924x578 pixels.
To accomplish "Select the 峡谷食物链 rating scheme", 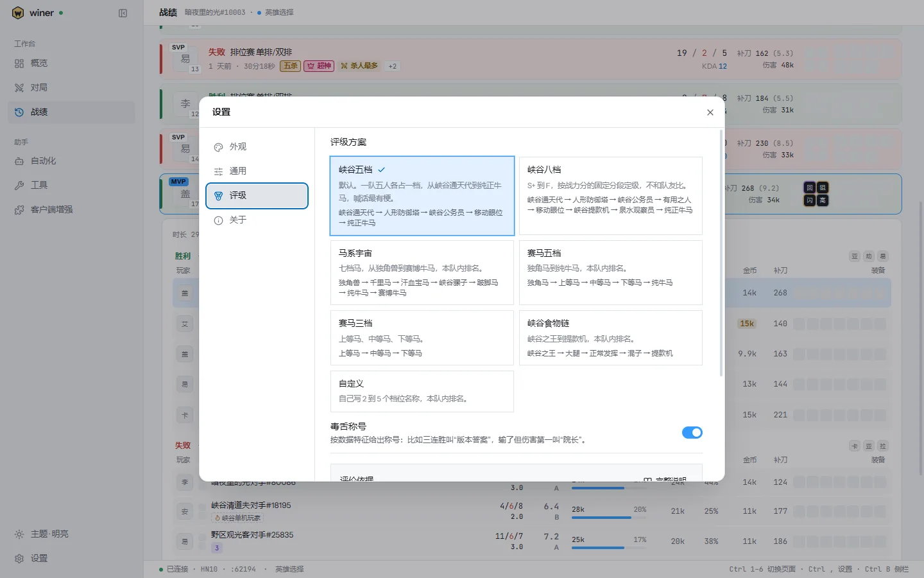I will [x=610, y=338].
